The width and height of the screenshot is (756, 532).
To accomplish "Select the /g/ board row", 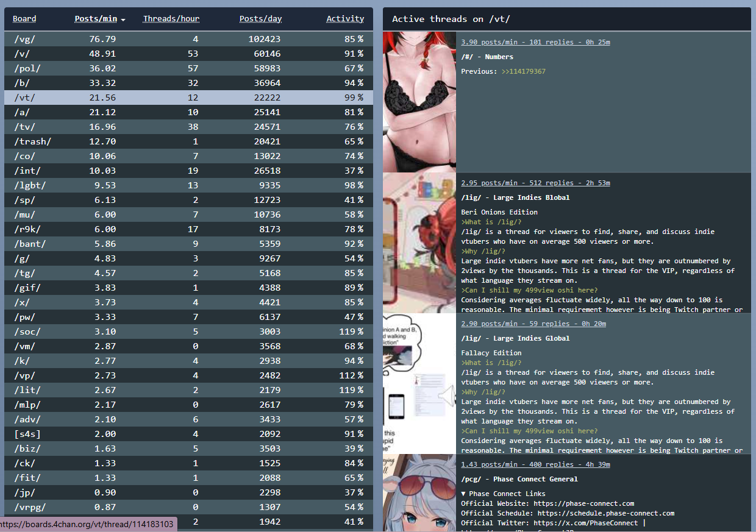I will click(x=188, y=258).
